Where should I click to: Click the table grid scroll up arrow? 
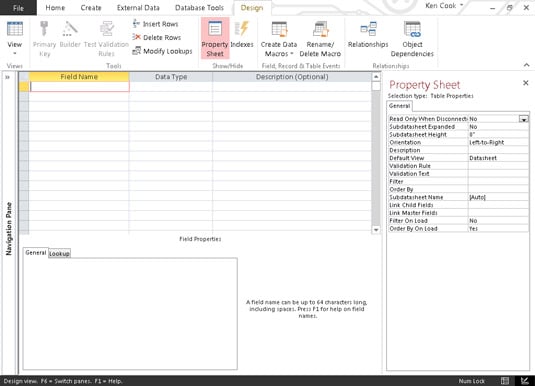click(x=376, y=77)
